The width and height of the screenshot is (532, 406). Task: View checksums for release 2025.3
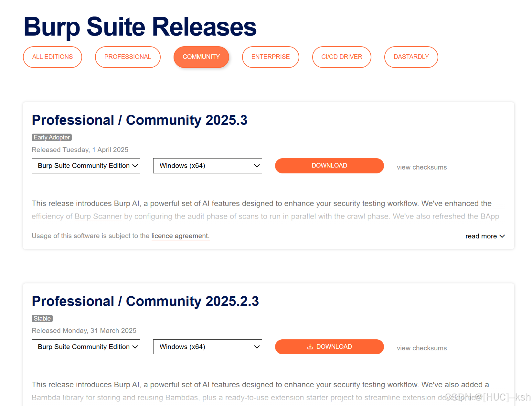click(422, 167)
